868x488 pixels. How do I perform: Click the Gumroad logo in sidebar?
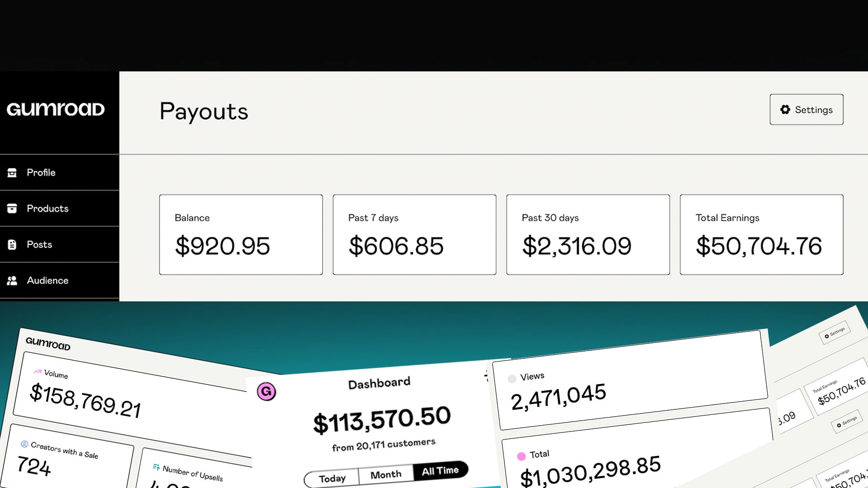[x=56, y=109]
